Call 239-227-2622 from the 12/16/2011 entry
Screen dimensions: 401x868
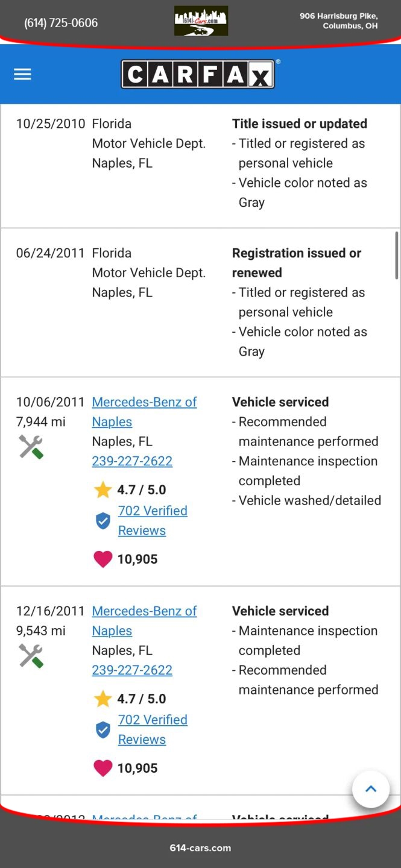click(x=132, y=670)
